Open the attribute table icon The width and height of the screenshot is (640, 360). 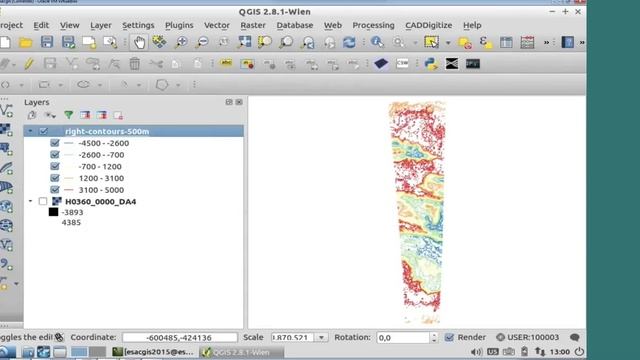(506, 42)
